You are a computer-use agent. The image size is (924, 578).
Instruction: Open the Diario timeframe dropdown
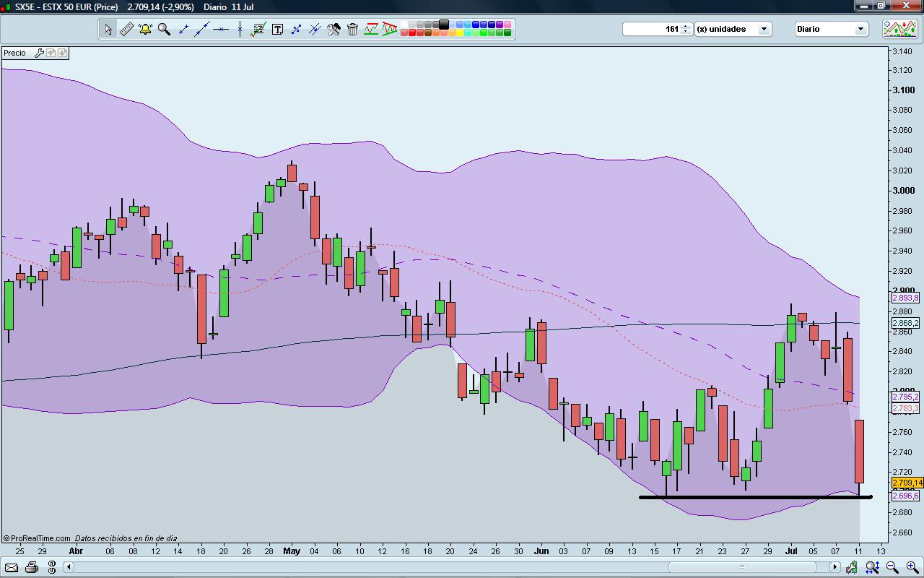point(830,29)
